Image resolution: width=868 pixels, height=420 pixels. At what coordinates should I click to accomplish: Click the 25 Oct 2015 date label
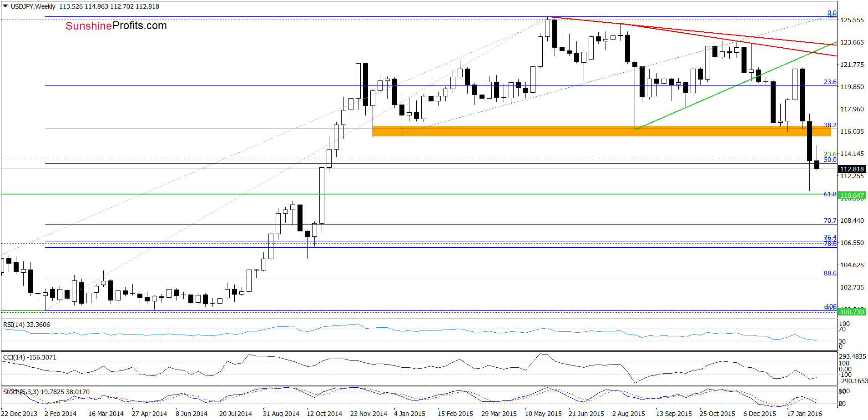point(717,414)
